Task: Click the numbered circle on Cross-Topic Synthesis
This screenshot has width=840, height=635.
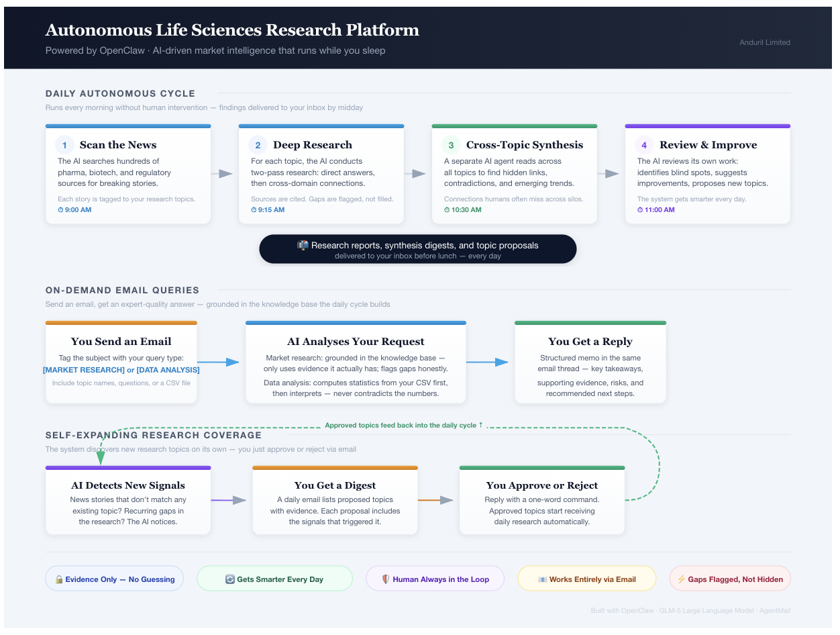Action: (x=450, y=144)
